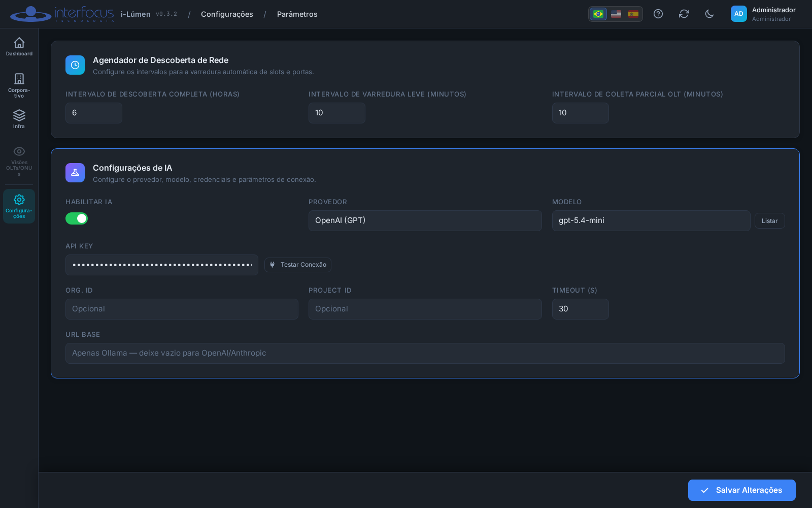The width and height of the screenshot is (812, 508).
Task: Click the Interfocus logo
Action: (62, 14)
